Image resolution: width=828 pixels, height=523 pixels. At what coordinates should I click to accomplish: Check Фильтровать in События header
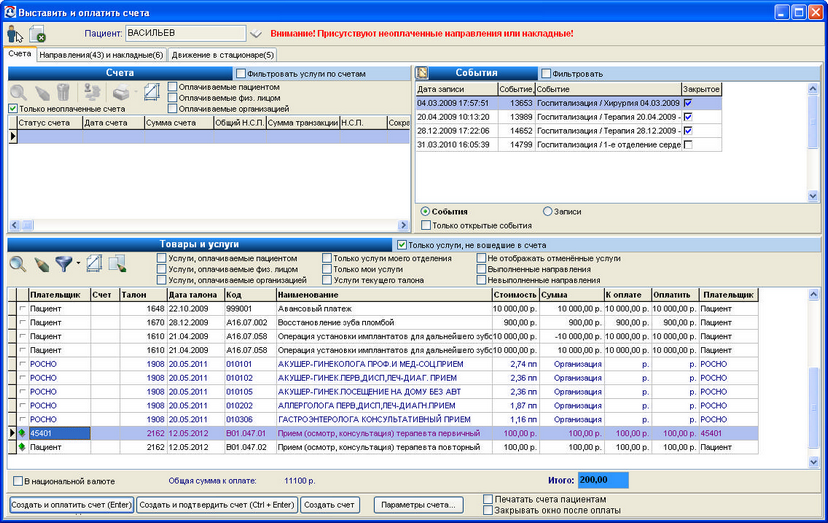546,73
